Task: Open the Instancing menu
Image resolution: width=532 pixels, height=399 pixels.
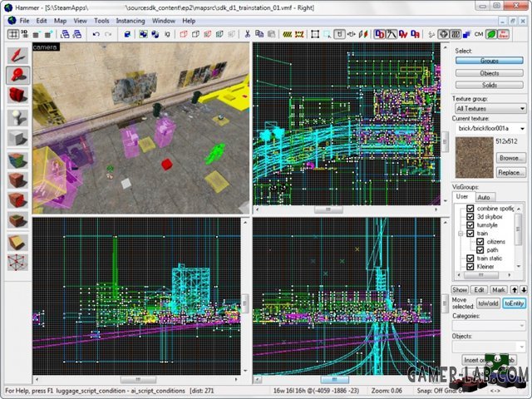Action: point(131,21)
